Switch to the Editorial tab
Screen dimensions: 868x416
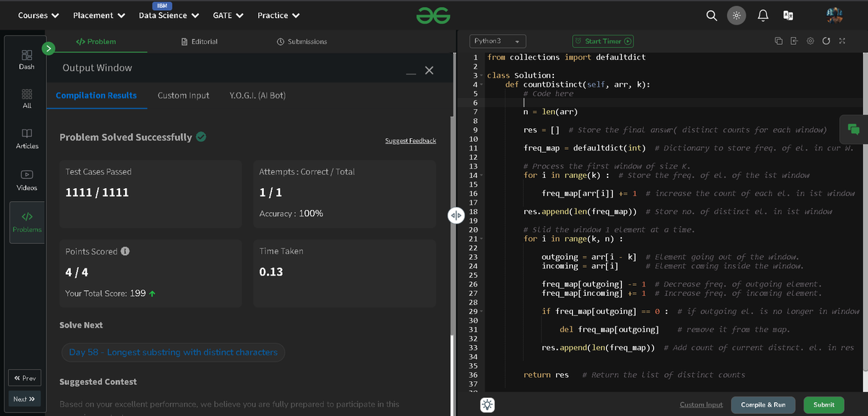click(200, 41)
